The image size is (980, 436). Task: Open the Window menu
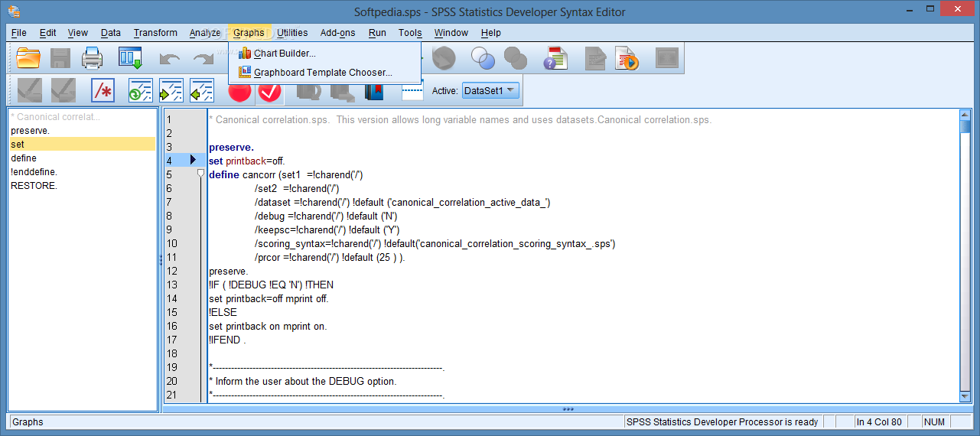[451, 33]
